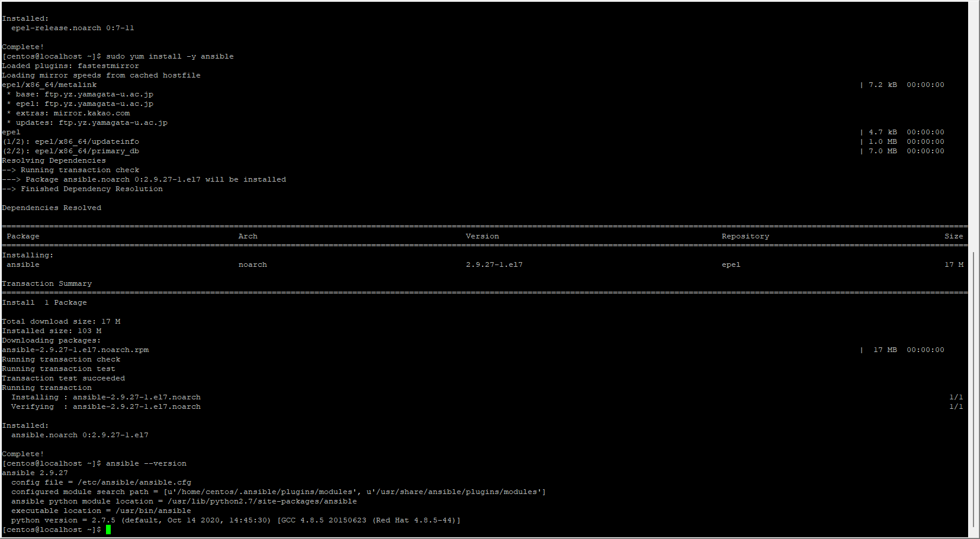Viewport: 980px width, 539px height.
Task: Click 'ansible python module location' line
Action: click(184, 501)
